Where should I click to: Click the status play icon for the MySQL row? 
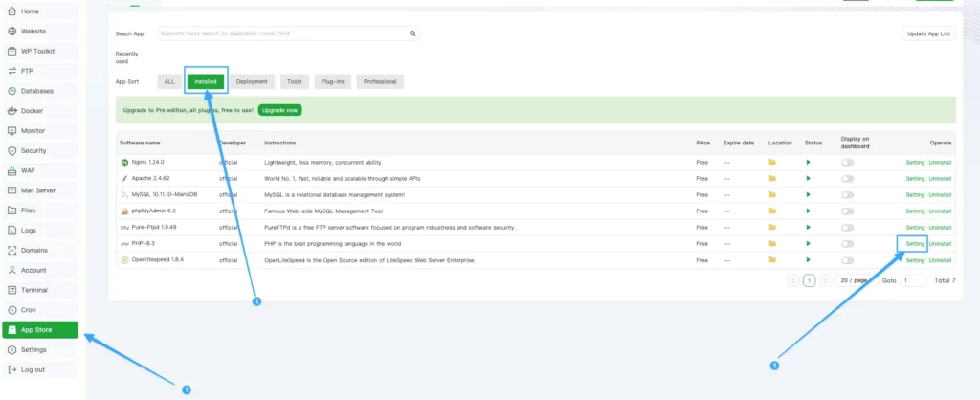pos(808,195)
